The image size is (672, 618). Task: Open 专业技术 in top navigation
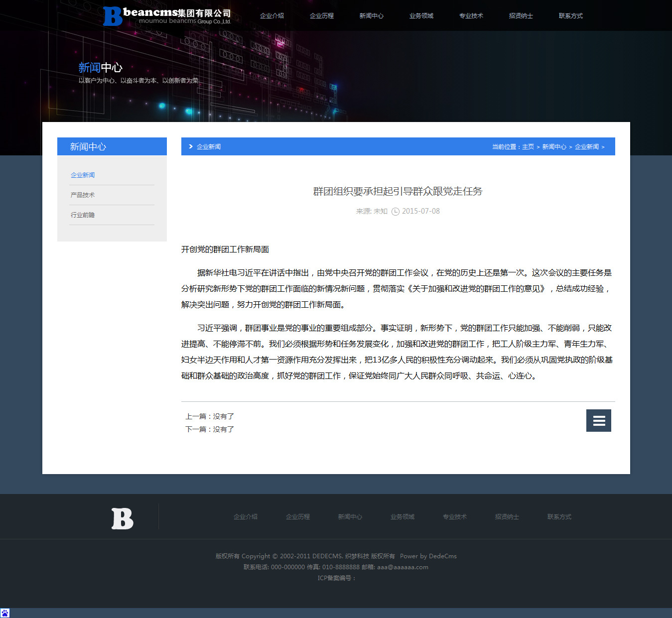point(471,16)
